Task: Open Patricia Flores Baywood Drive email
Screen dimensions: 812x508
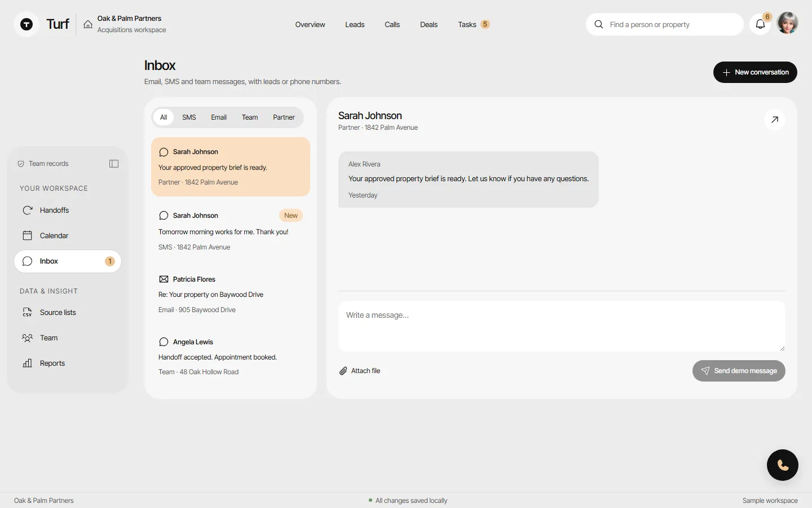Action: coord(231,294)
